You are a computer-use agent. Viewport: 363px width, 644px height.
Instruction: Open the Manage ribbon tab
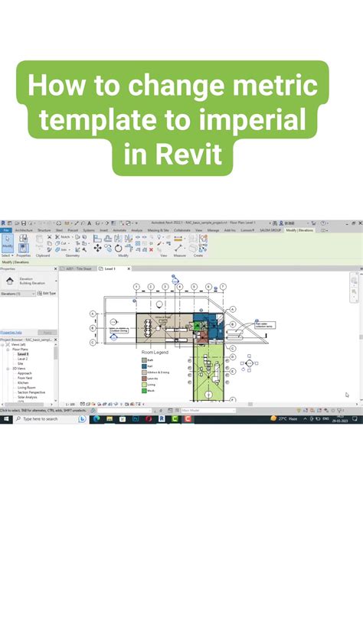click(x=214, y=230)
